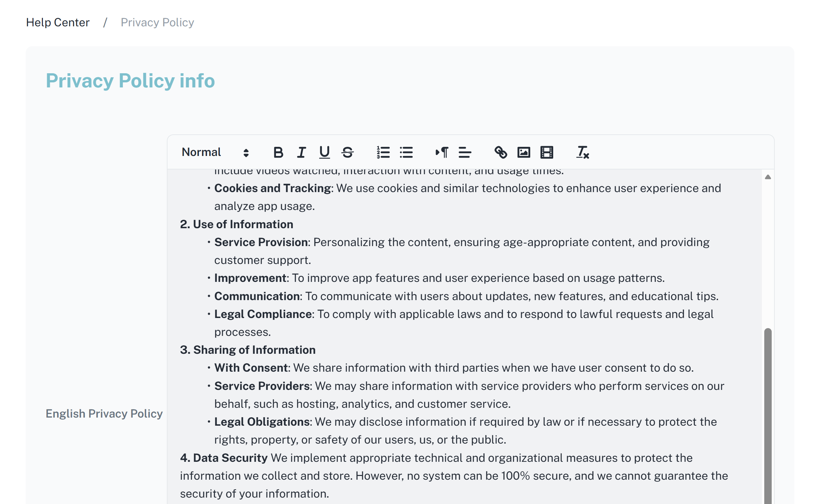Click in '3. Sharing of Information' heading
The width and height of the screenshot is (821, 504).
248,350
